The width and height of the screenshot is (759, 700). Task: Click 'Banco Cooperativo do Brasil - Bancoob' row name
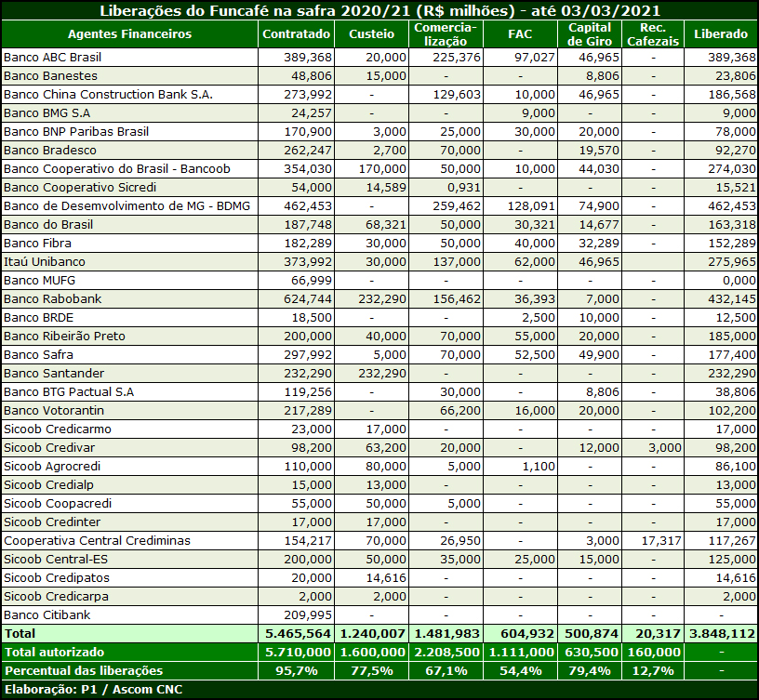[x=117, y=169]
